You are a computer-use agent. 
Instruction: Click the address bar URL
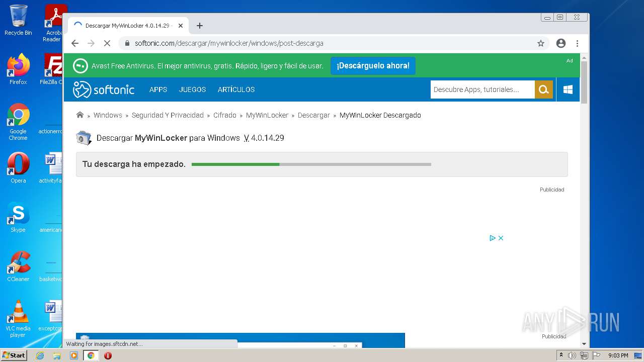point(229,43)
